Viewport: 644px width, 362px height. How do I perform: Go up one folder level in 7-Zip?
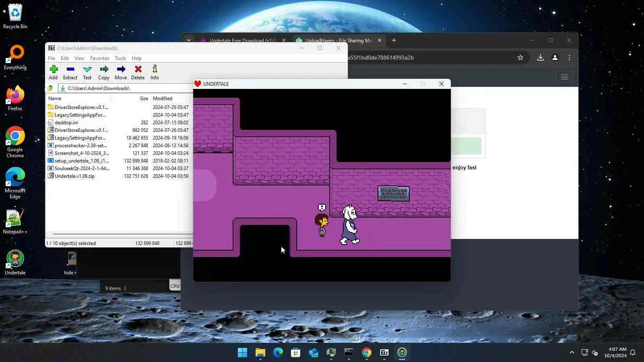50,88
